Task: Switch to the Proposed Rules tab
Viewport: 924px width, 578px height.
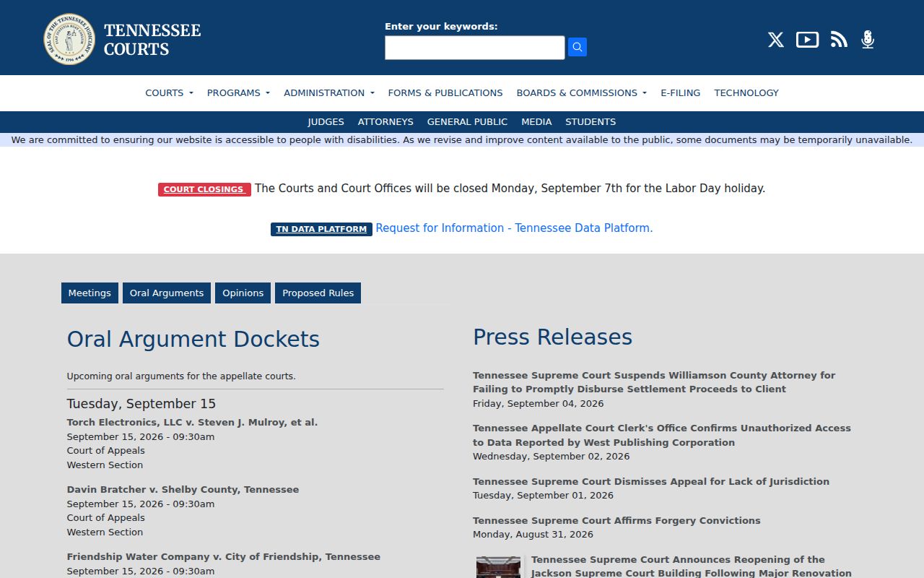Action: 318,293
